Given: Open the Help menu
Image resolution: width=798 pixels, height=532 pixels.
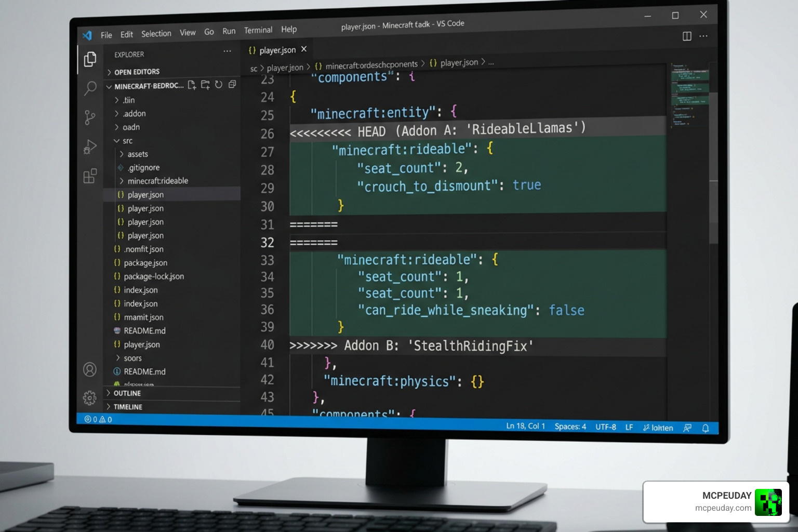Looking at the screenshot, I should [289, 29].
